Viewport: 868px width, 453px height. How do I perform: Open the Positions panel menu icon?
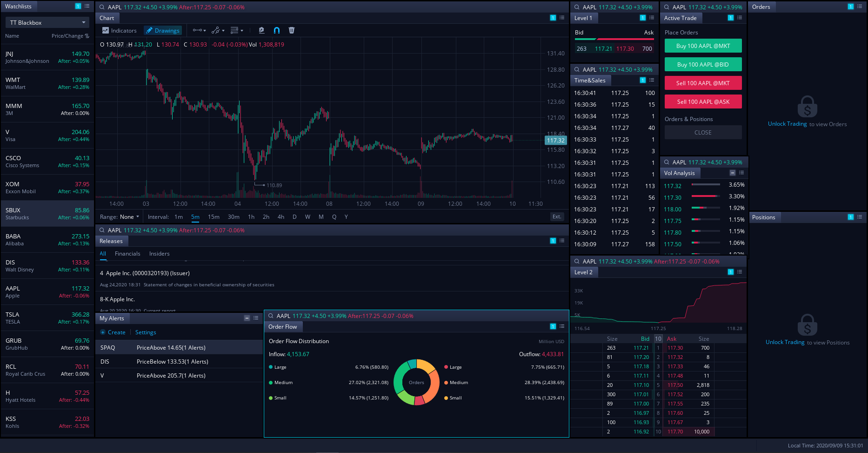[x=860, y=217]
